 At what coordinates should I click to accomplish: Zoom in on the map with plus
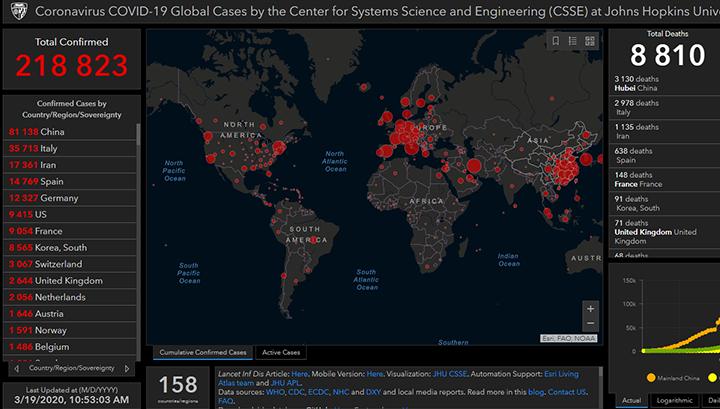pyautogui.click(x=590, y=308)
